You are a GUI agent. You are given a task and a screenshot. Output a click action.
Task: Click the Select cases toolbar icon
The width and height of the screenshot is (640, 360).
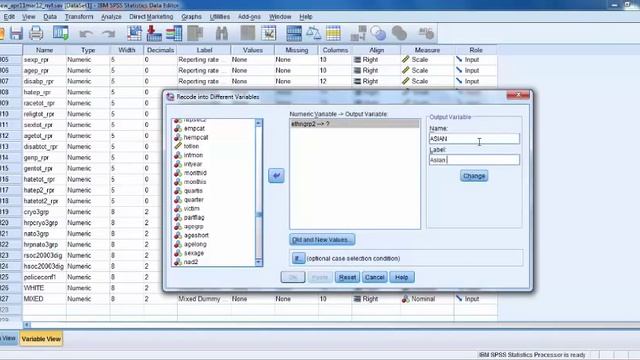pos(333,33)
